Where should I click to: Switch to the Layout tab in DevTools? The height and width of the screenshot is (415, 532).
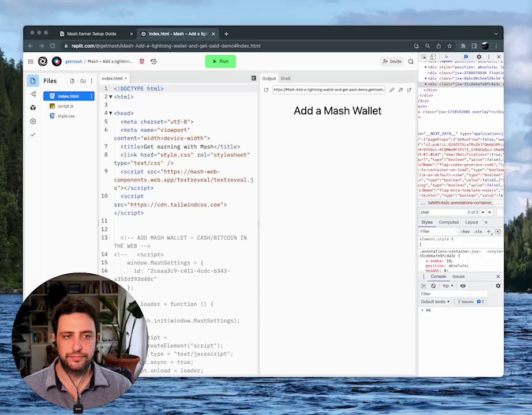[x=471, y=222]
